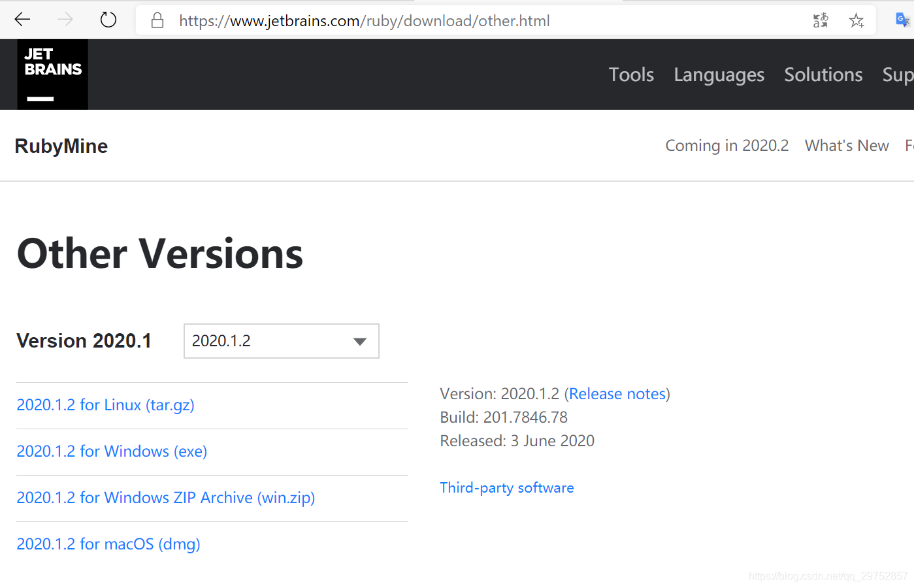
Task: Click the Version 2020.1 heading
Action: (x=84, y=341)
